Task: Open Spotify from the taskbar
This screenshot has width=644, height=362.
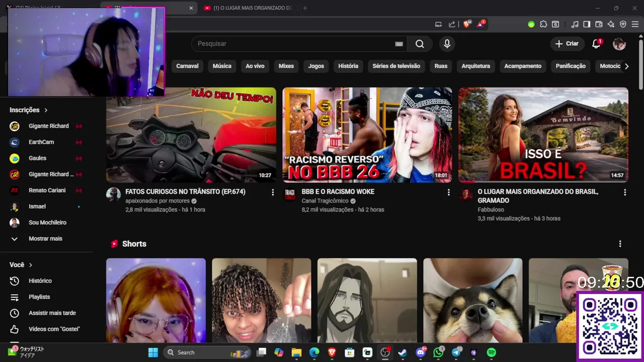Action: 492,352
